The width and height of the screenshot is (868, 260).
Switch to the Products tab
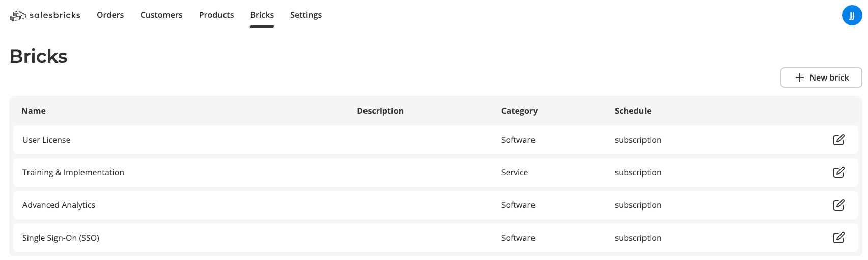pyautogui.click(x=216, y=15)
